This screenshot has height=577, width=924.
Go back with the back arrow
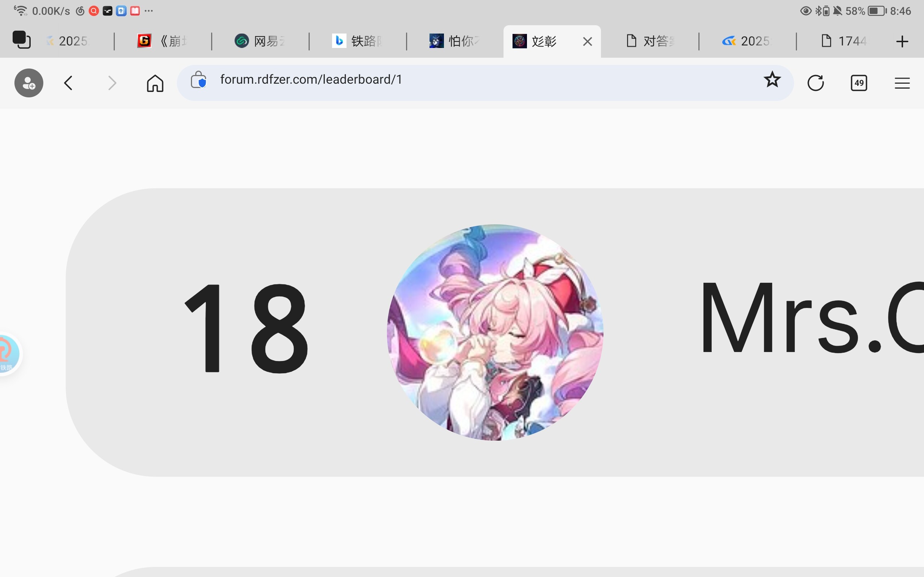point(68,83)
